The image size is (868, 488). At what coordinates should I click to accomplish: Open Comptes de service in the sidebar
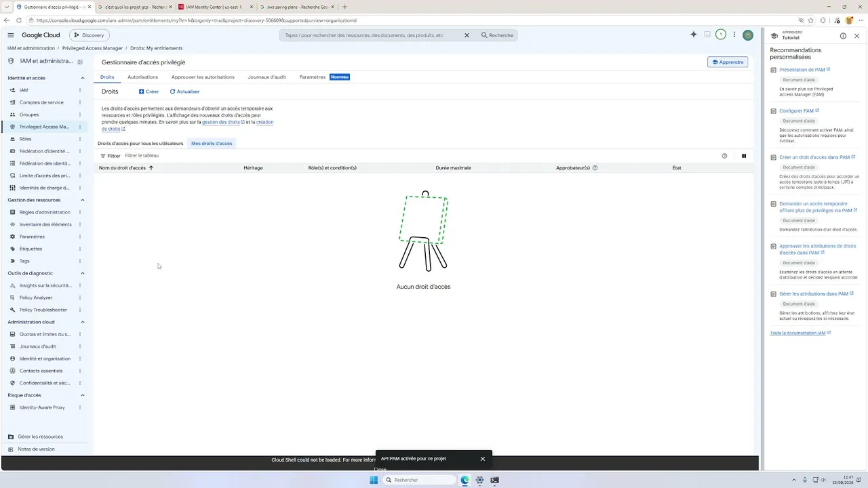(x=41, y=102)
